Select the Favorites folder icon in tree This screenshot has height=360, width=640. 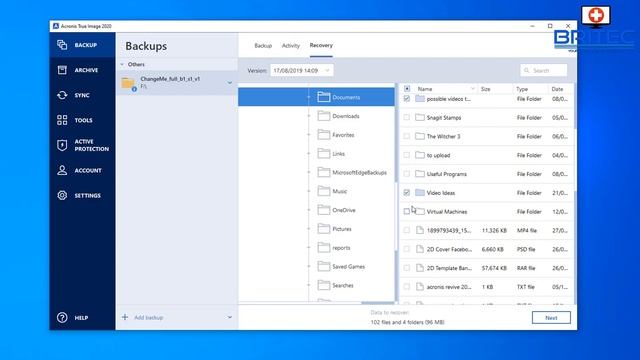(x=324, y=135)
